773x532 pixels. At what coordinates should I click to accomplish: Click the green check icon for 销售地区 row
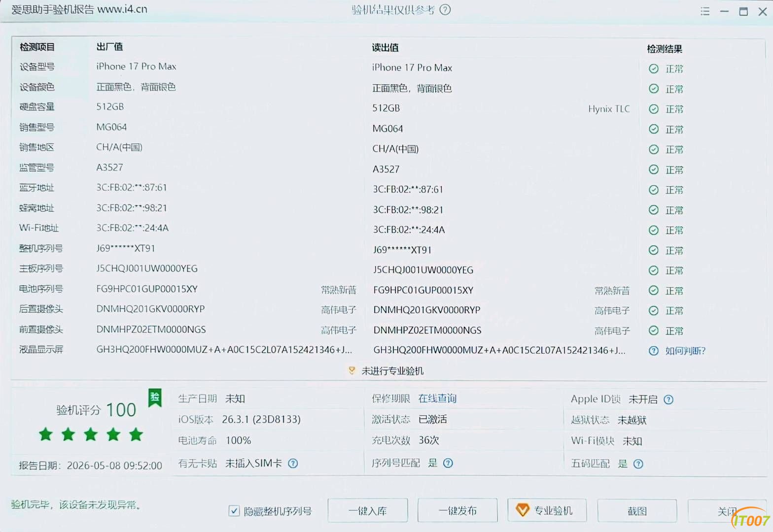(x=654, y=149)
